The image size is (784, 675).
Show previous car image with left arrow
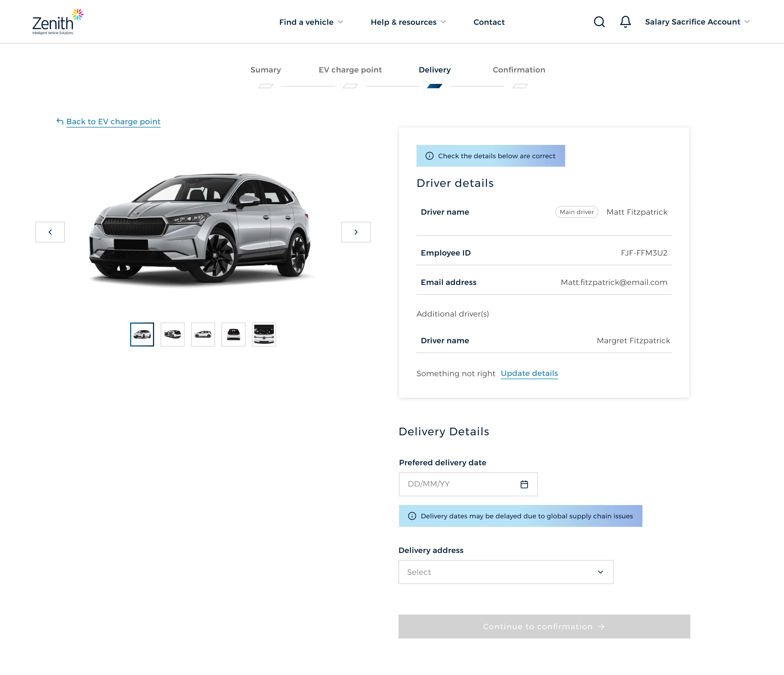50,232
